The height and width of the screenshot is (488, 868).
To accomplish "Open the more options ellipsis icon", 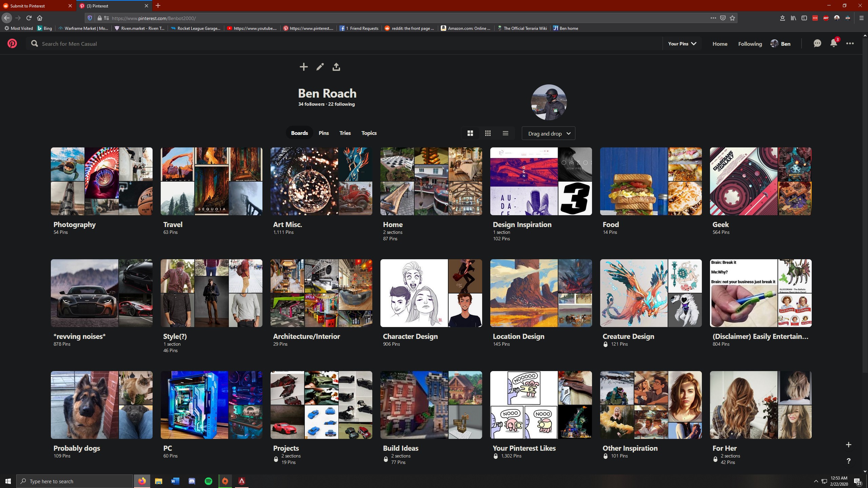I will (850, 43).
